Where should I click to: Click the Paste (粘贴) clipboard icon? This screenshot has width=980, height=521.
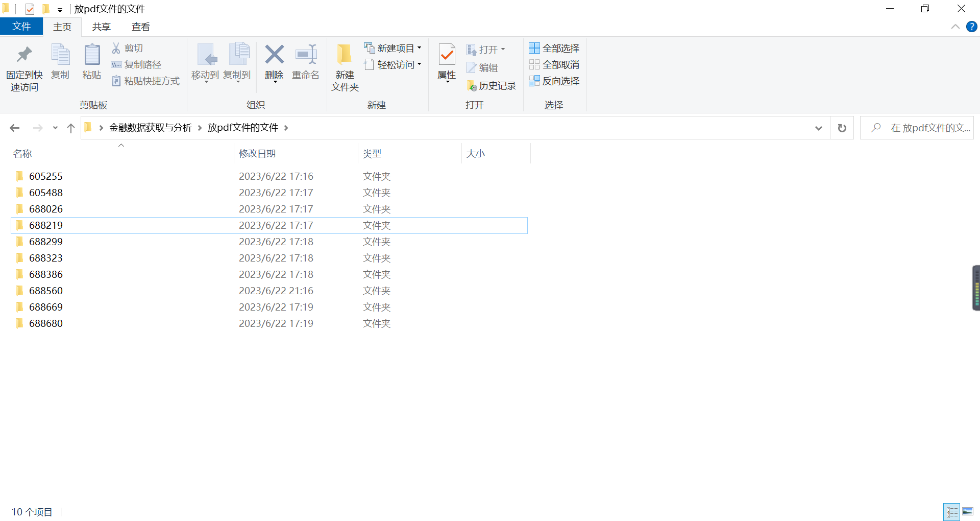(x=92, y=55)
